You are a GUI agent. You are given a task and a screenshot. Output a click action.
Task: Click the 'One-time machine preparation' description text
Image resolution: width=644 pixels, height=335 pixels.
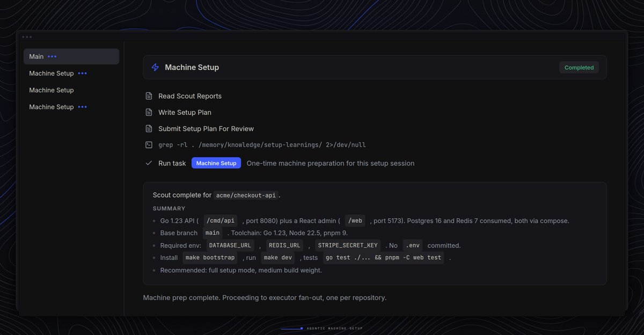[331, 163]
